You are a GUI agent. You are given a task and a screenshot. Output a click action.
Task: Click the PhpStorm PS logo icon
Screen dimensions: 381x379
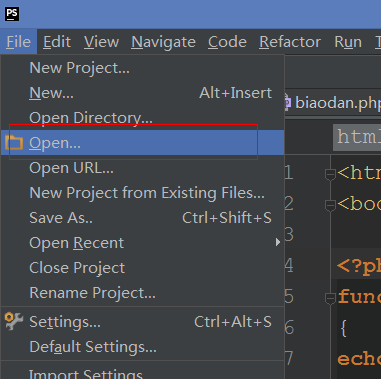tap(12, 14)
